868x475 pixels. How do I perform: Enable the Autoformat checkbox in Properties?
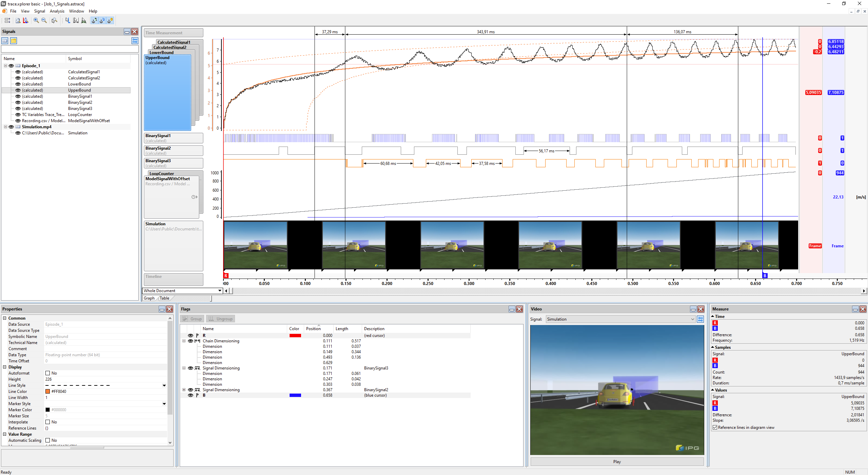coord(48,373)
